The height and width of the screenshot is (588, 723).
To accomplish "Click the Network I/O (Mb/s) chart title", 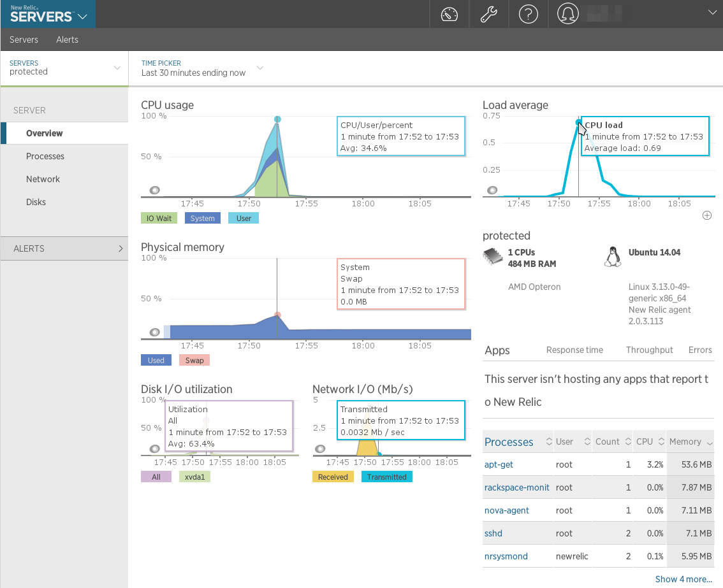I will (x=362, y=389).
